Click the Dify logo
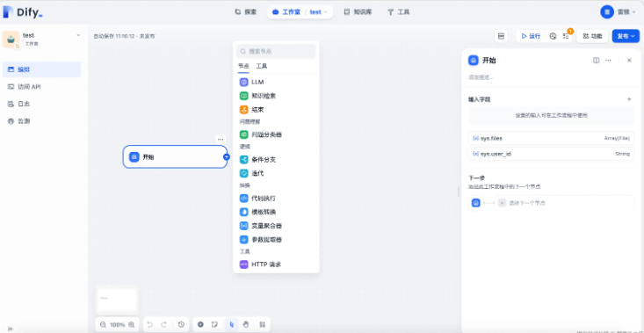The image size is (644, 333). coord(23,12)
